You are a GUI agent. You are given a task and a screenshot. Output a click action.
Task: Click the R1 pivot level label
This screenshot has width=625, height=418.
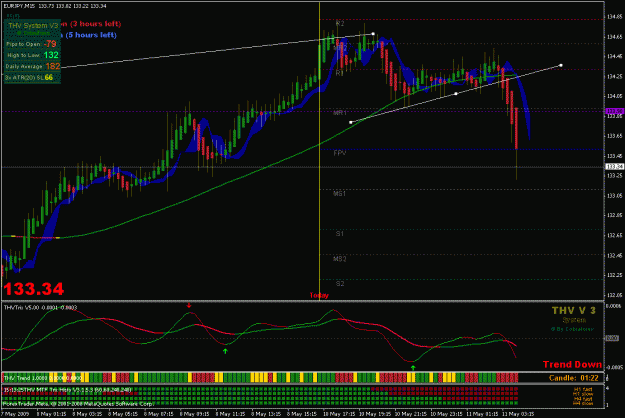tap(339, 73)
